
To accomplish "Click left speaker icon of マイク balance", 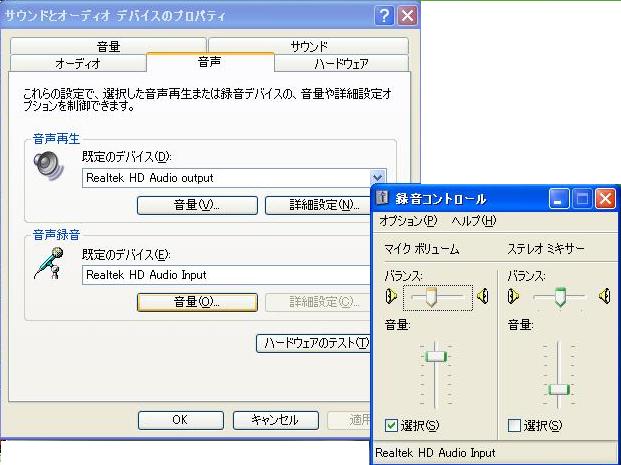I will pyautogui.click(x=391, y=296).
